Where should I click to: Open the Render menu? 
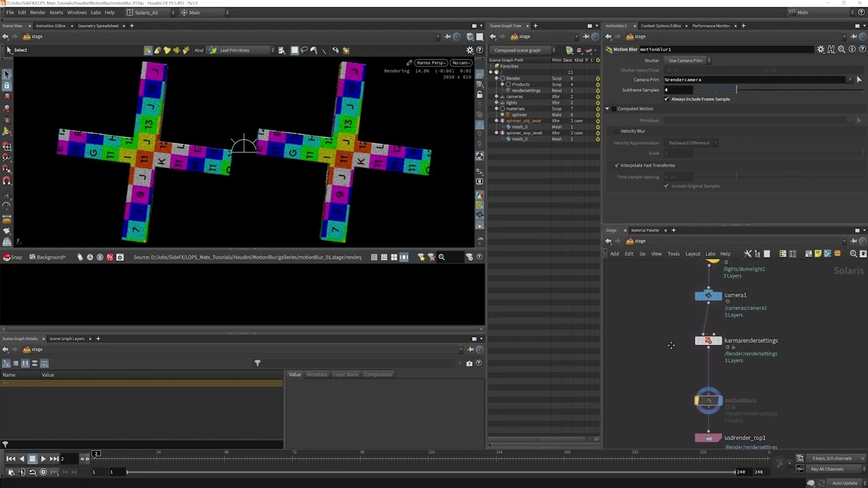38,12
